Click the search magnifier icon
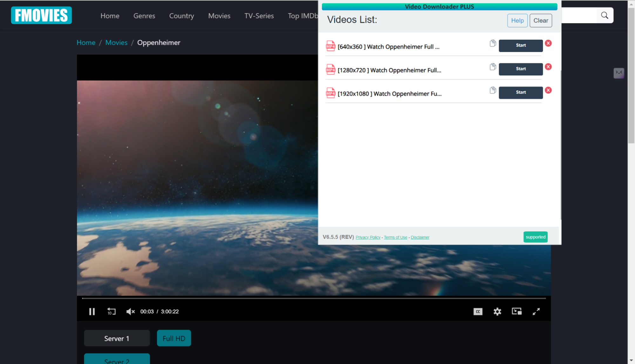 click(605, 15)
